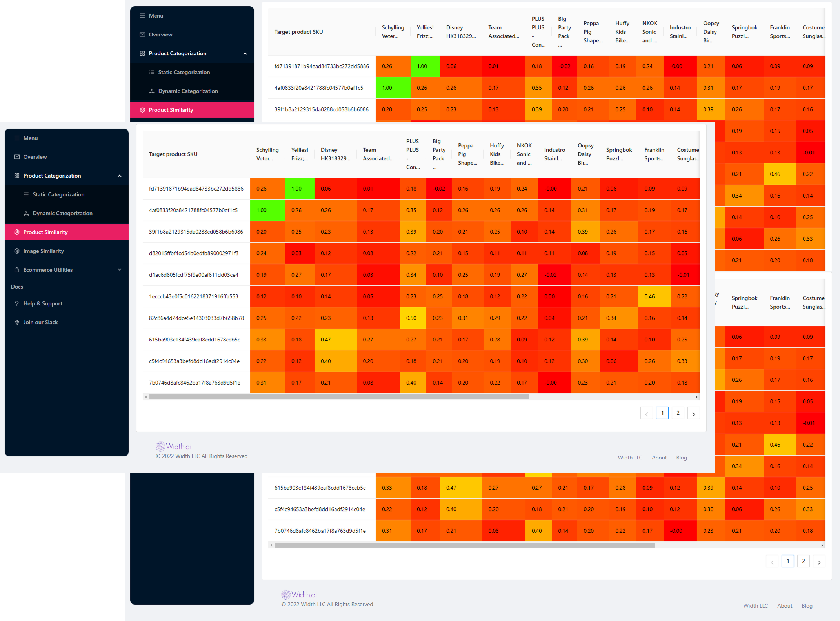Click the Ecommerce Utilities bag icon
840x621 pixels.
click(x=17, y=270)
